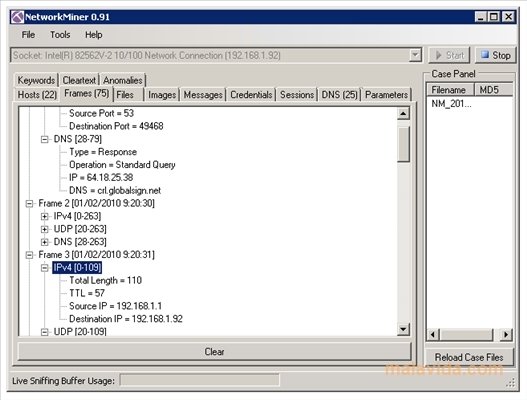The width and height of the screenshot is (527, 400).
Task: Collapse the IPv4 [0-109] node
Action: pos(44,268)
